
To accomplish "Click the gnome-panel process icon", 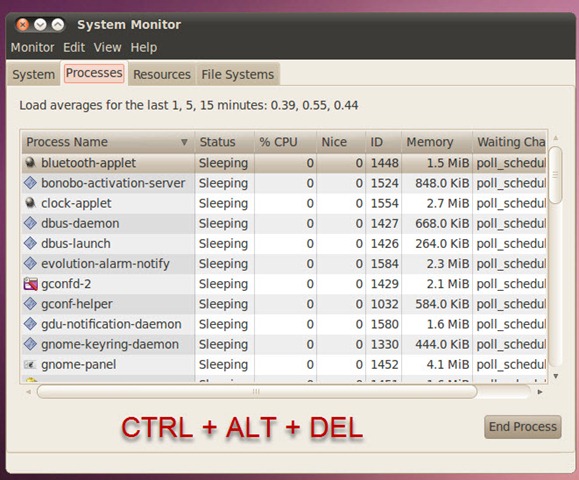I will tap(30, 364).
